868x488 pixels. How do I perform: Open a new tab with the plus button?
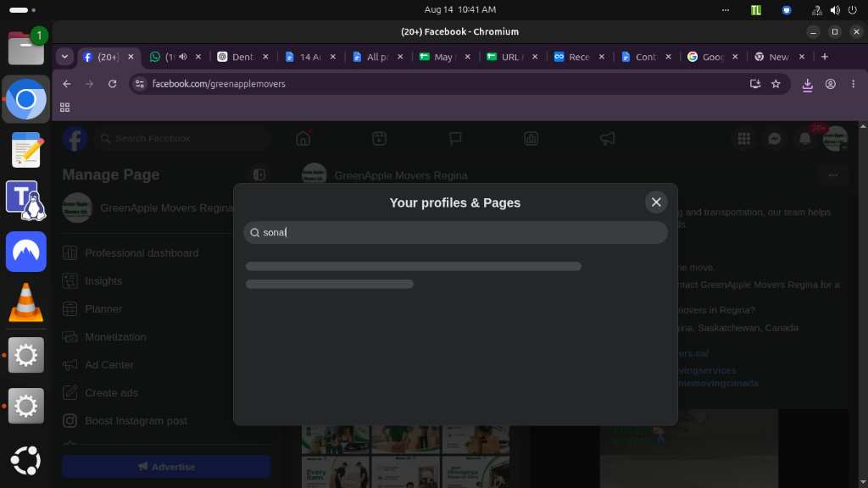click(x=824, y=57)
